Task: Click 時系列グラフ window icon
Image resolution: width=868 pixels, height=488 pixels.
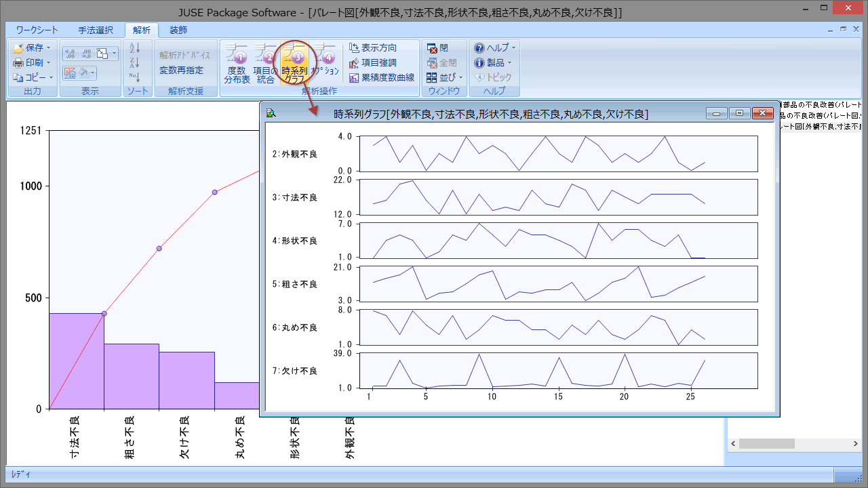Action: click(271, 114)
